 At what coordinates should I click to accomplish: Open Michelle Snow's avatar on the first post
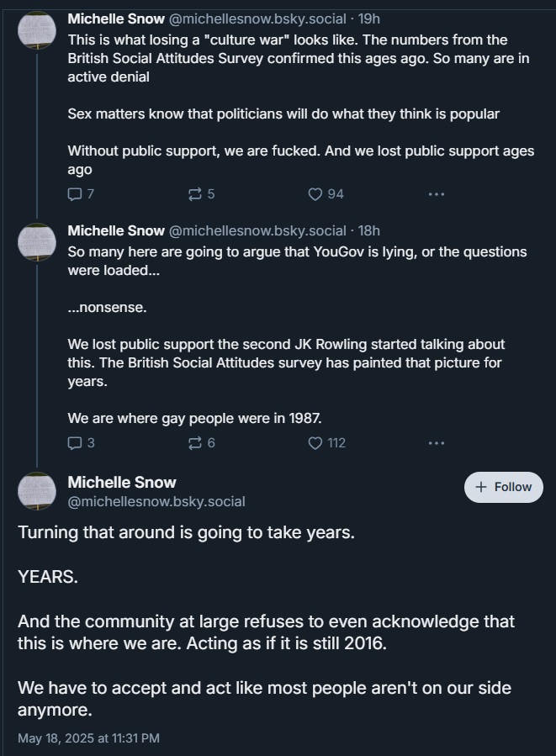coord(37,32)
